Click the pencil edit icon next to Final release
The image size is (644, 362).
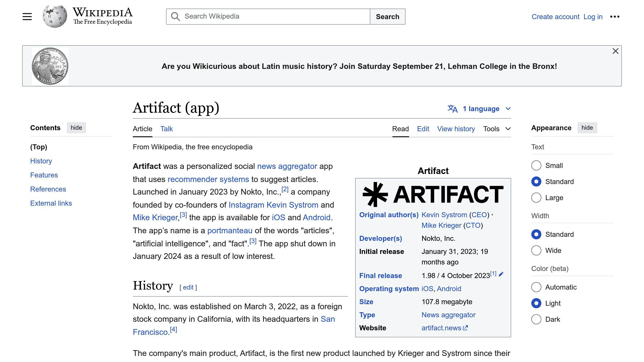(x=501, y=274)
